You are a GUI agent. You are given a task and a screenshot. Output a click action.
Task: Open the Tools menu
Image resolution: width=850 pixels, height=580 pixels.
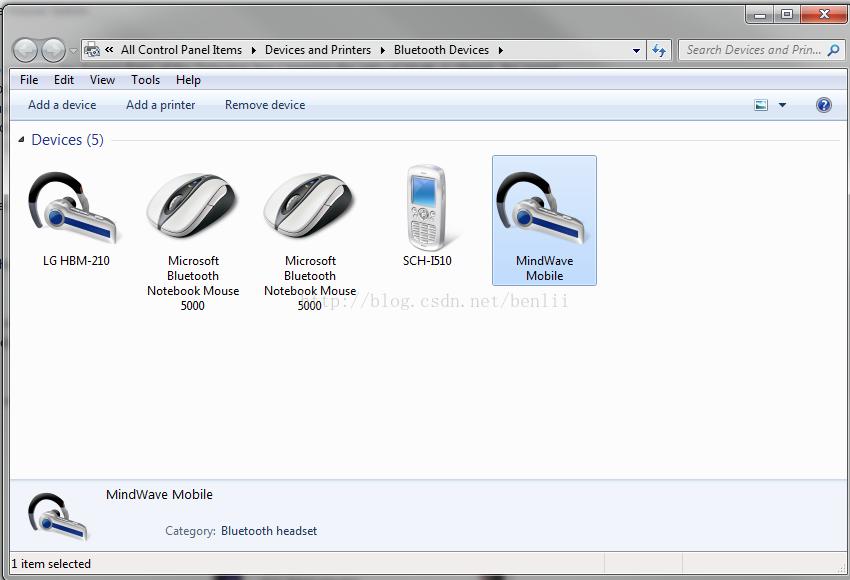pos(145,80)
